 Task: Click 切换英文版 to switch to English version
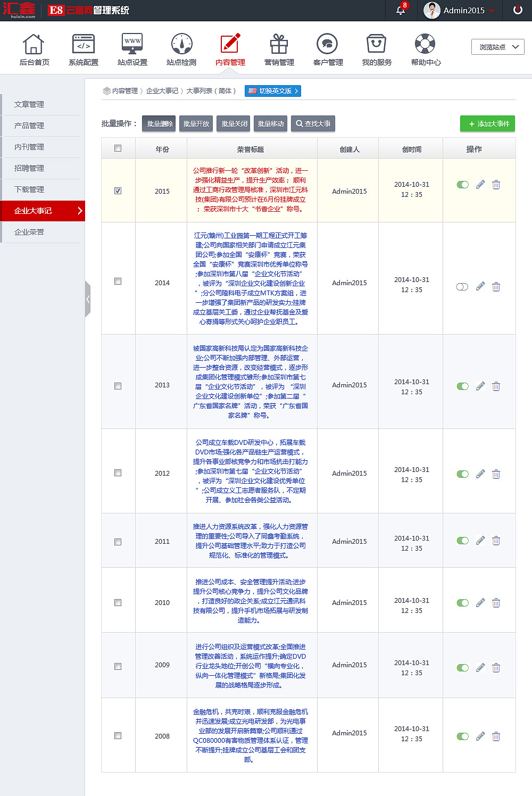pyautogui.click(x=273, y=90)
